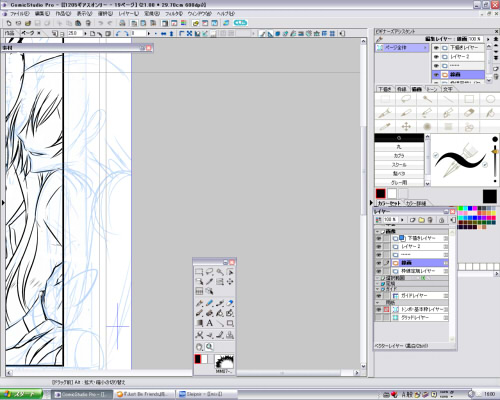Viewport: 500px width, 400px height.
Task: Click the print icon in main toolbar
Action: [122, 23]
